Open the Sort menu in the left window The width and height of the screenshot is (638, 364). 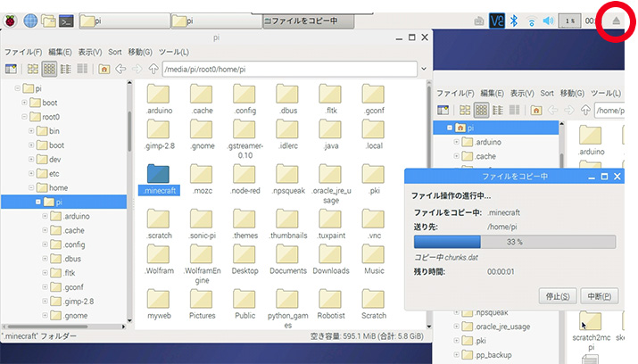tap(116, 52)
